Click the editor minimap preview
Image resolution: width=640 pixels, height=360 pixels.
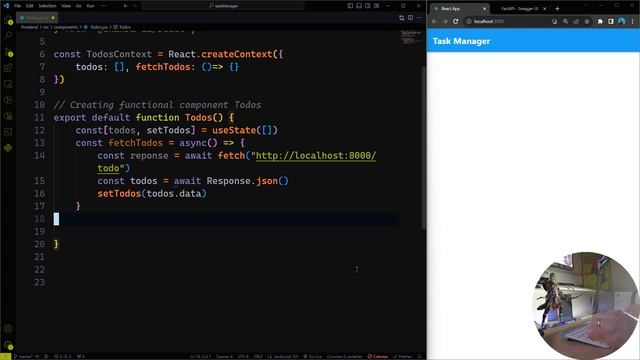coord(410,37)
